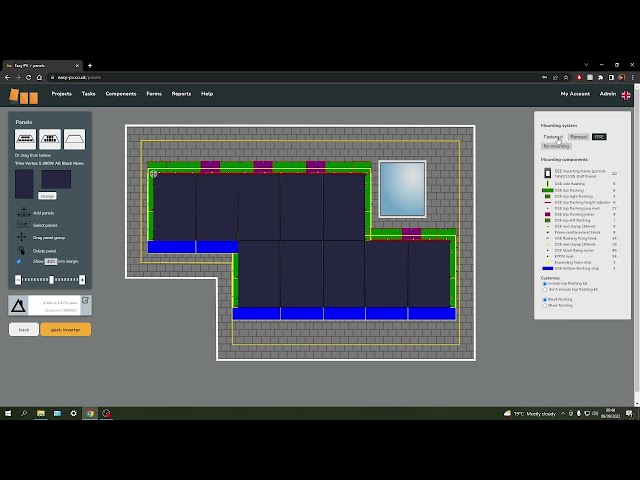Click the browser address bar

pos(294,77)
